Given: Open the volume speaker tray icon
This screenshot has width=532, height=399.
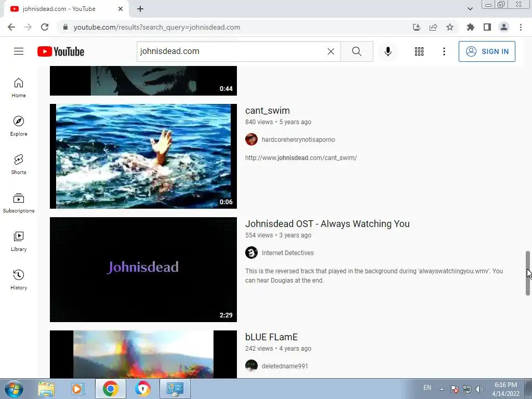Looking at the screenshot, I should click(480, 389).
